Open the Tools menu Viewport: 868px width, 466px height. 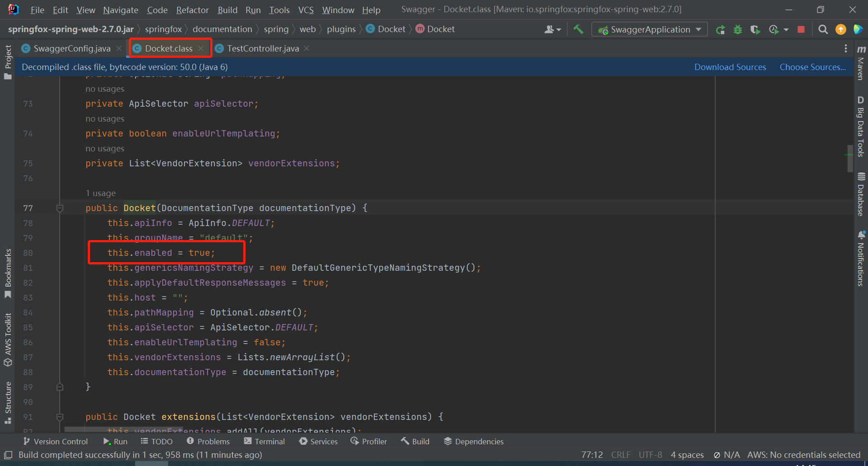pyautogui.click(x=279, y=10)
